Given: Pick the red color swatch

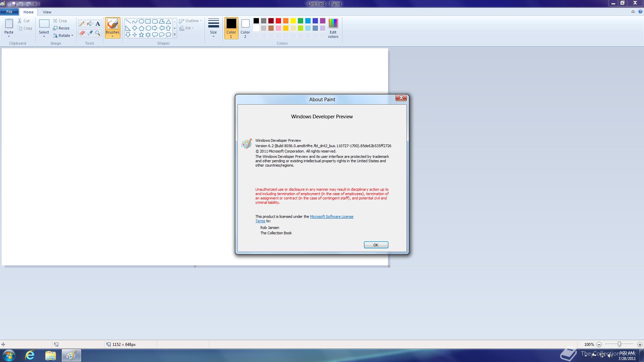Looking at the screenshot, I should pyautogui.click(x=278, y=21).
